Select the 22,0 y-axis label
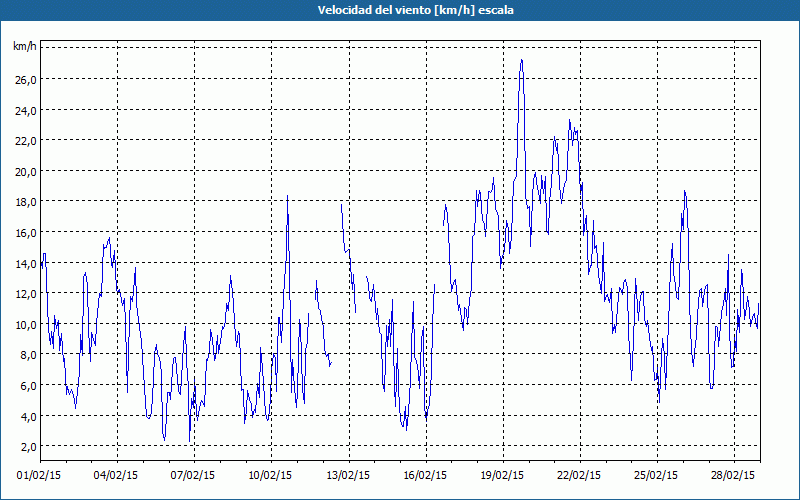 pos(26,141)
